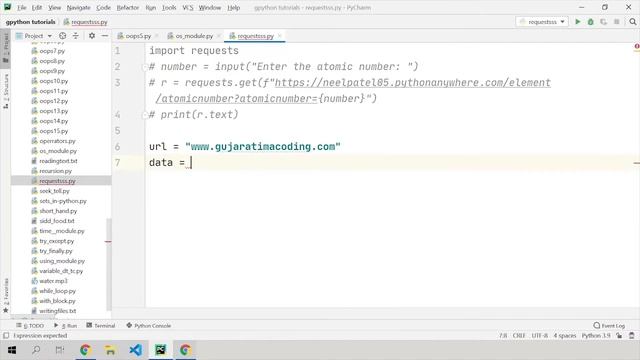
Task: Click the 7:8 cursor position in status bar
Action: coord(503,336)
